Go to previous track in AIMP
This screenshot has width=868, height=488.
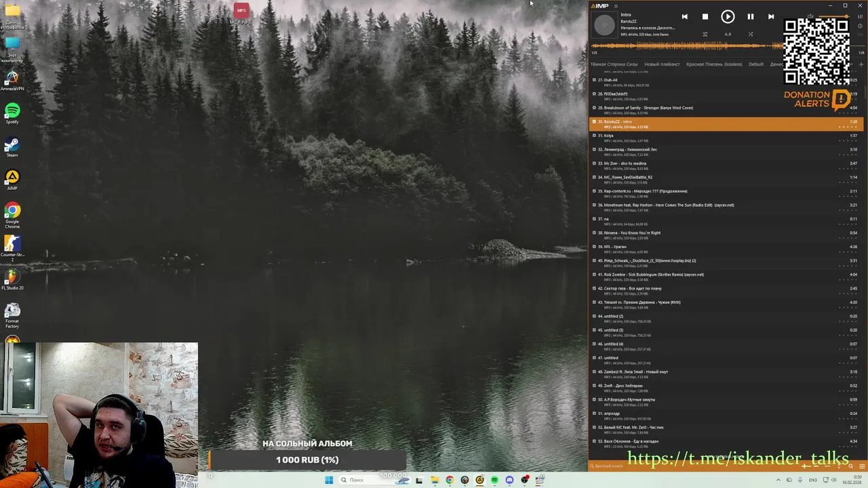coord(685,16)
